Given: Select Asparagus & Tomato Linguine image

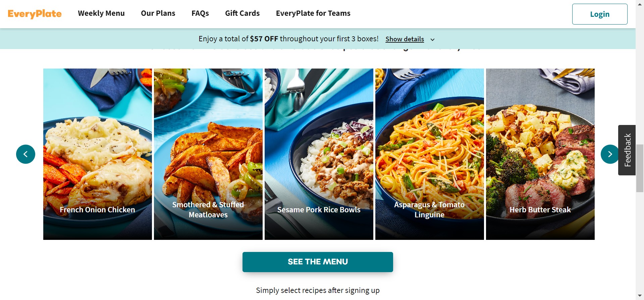Looking at the screenshot, I should tap(430, 154).
